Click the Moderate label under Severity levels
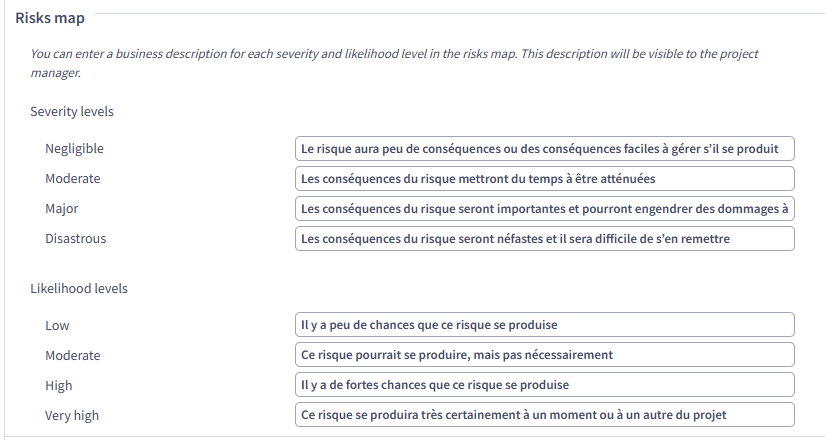Viewport: 825px width, 440px height. coord(72,179)
